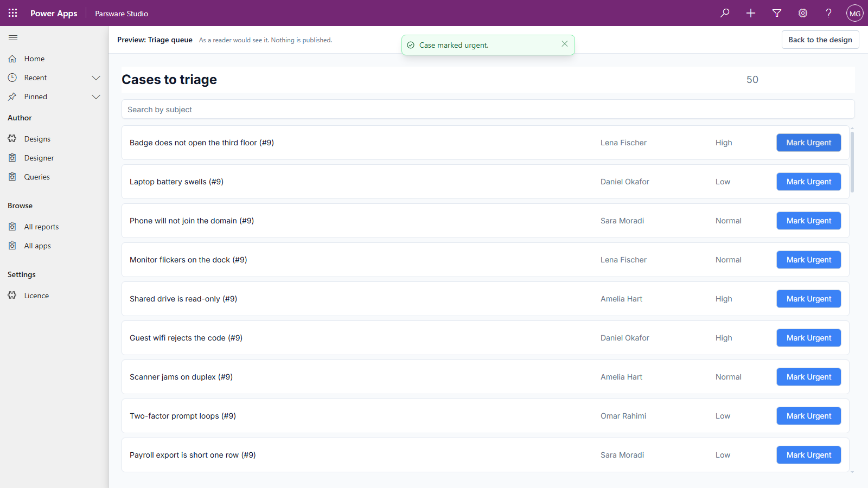
Task: Expand the Pinned chevron
Action: pos(96,97)
